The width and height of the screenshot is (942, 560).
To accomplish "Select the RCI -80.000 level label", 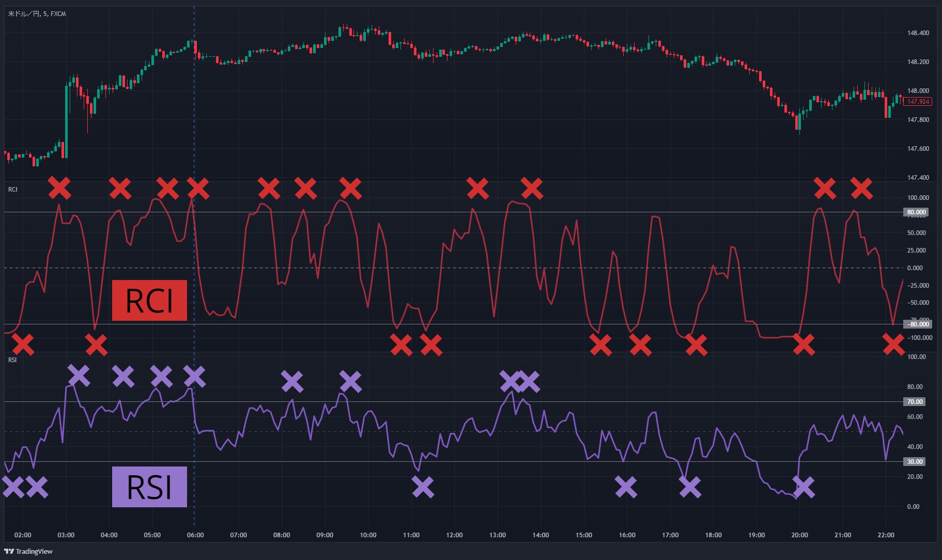I will 917,324.
